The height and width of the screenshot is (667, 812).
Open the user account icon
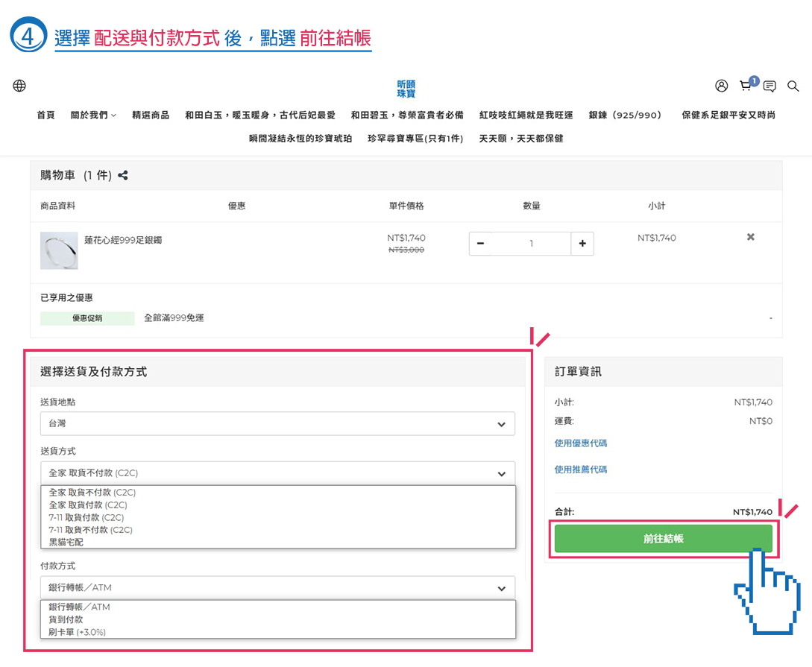(721, 86)
